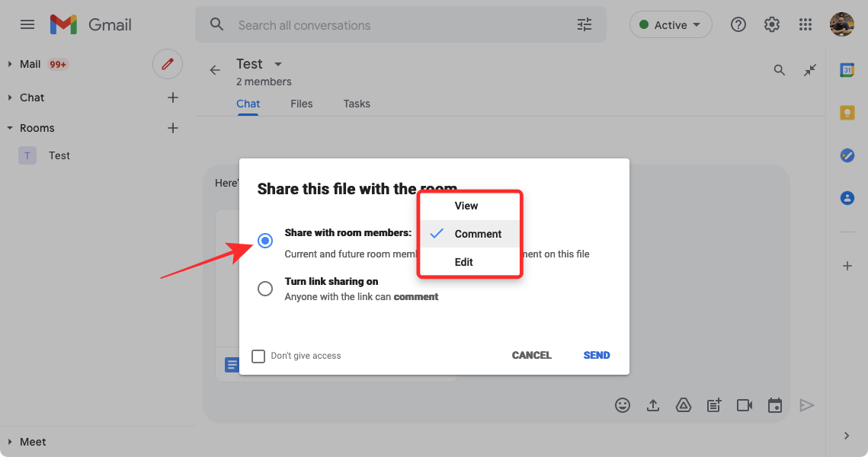Image resolution: width=868 pixels, height=457 pixels.
Task: Click the emoji picker icon
Action: tap(623, 405)
